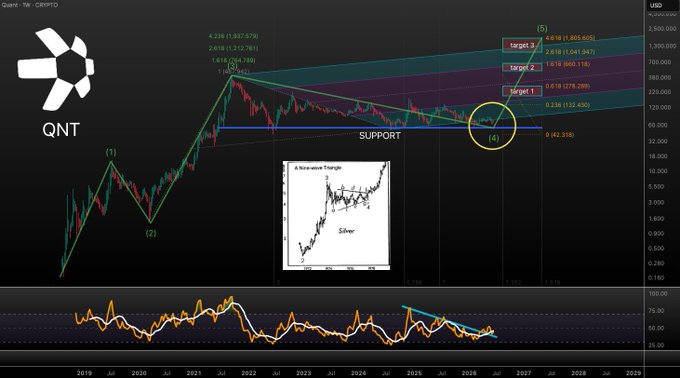Click the 0 (42.318) Fibonacci level
The height and width of the screenshot is (378, 680).
(x=559, y=135)
